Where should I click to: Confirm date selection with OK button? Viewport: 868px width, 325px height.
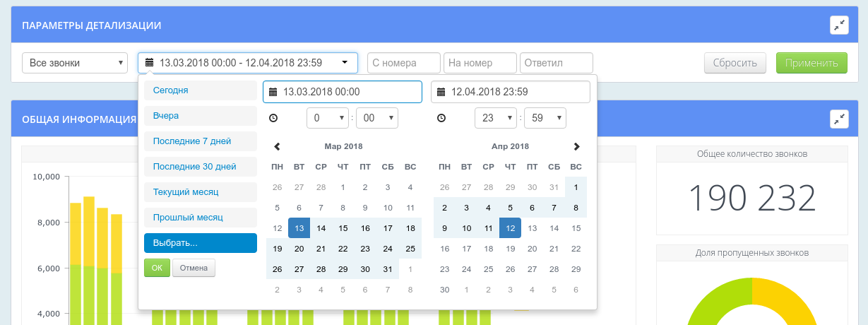click(157, 268)
